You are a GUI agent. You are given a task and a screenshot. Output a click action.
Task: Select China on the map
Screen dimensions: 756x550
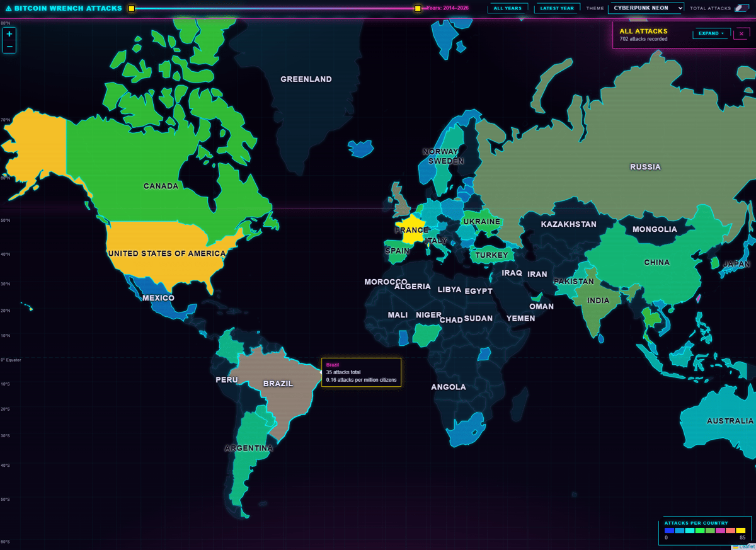point(656,262)
